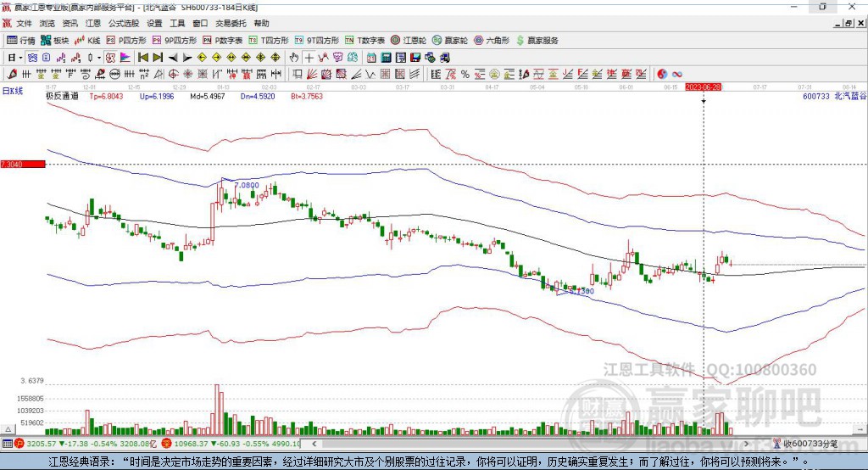Click the Up=6.1996 value

coord(157,96)
